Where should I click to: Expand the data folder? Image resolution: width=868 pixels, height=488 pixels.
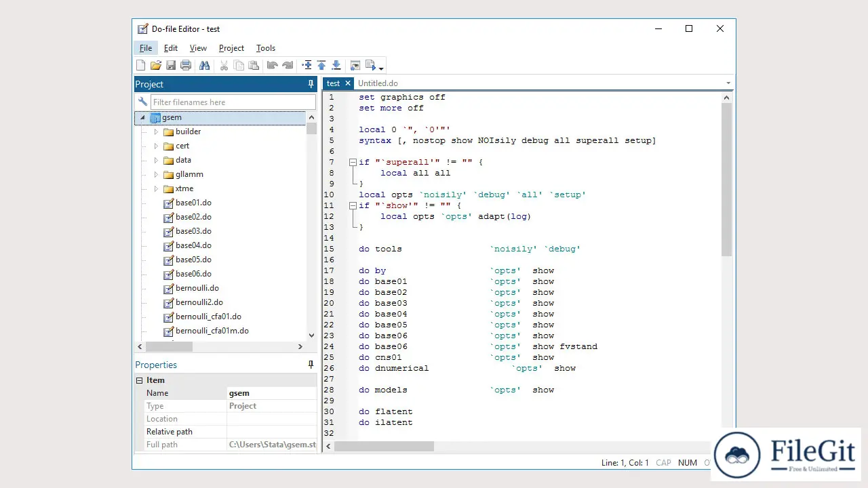[x=156, y=160]
